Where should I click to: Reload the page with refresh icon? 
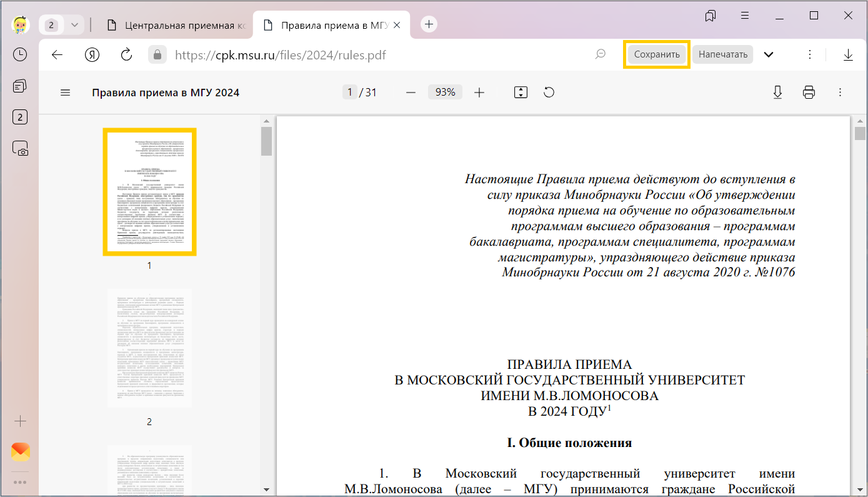click(126, 54)
